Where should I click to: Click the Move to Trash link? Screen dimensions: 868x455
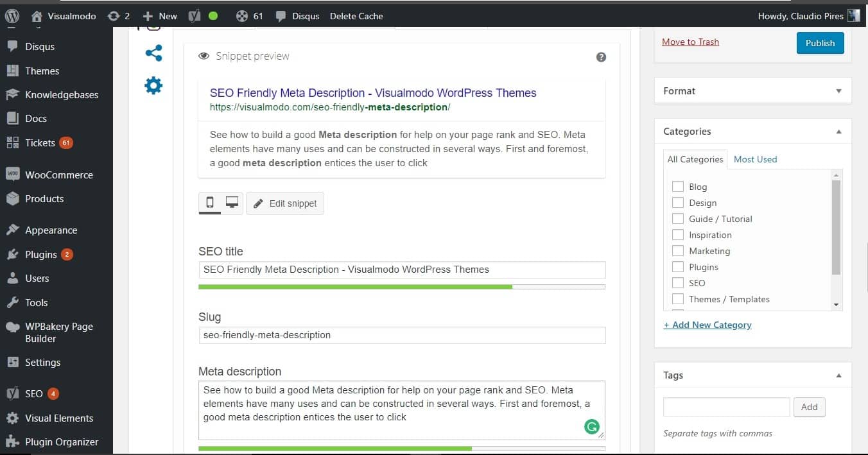coord(690,42)
